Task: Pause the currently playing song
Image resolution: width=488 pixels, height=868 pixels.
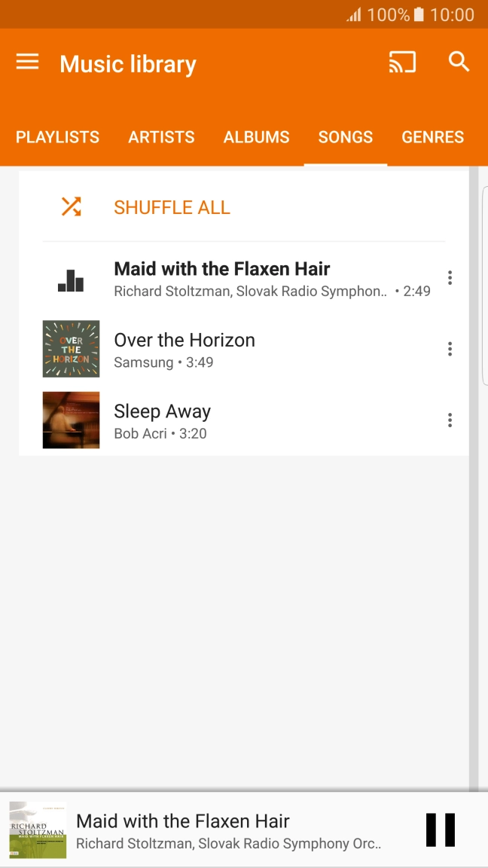Action: tap(440, 830)
